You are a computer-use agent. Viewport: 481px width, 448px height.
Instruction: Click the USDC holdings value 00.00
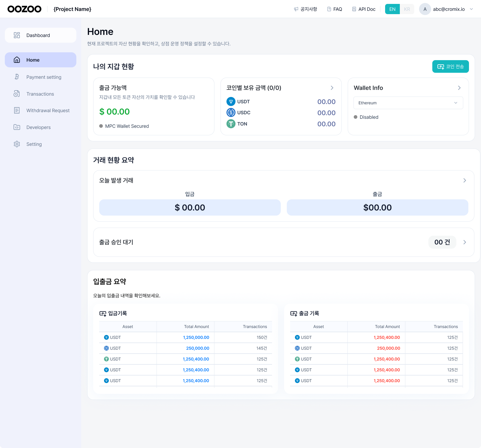326,113
